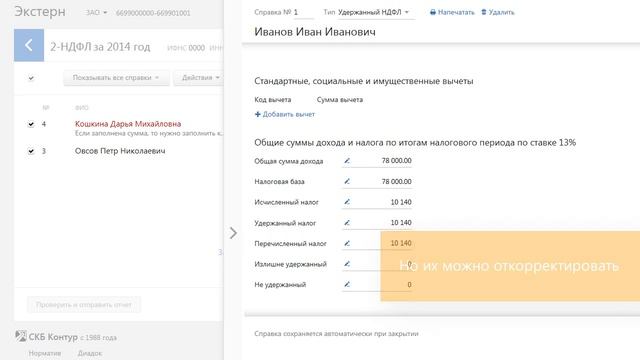Click the 2-НДФЛ за 2014 год title

tap(100, 47)
